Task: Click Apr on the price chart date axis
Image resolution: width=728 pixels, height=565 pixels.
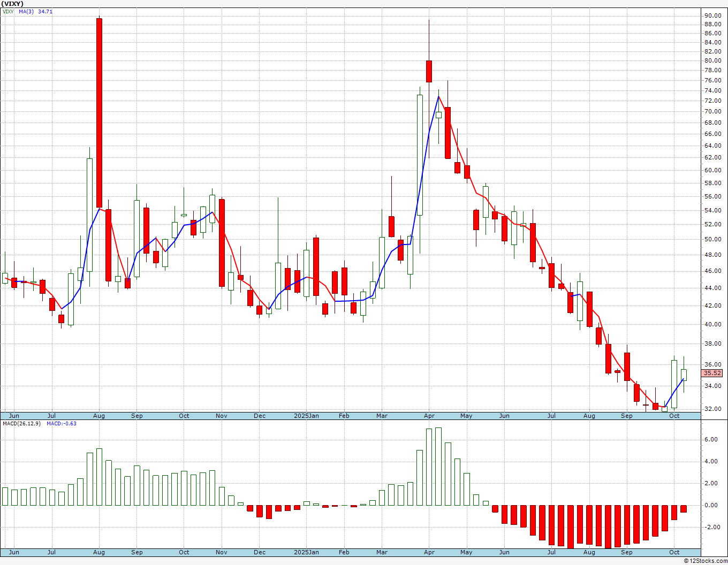Action: click(429, 416)
